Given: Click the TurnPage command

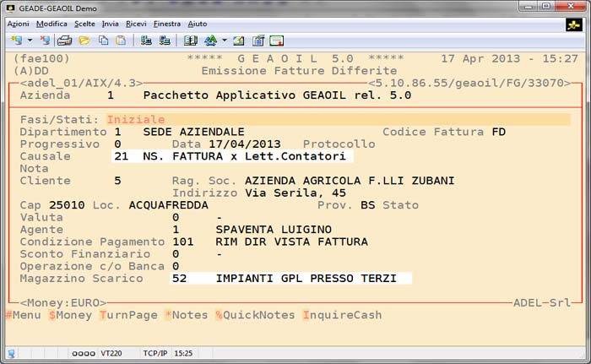Looking at the screenshot, I should tap(127, 315).
